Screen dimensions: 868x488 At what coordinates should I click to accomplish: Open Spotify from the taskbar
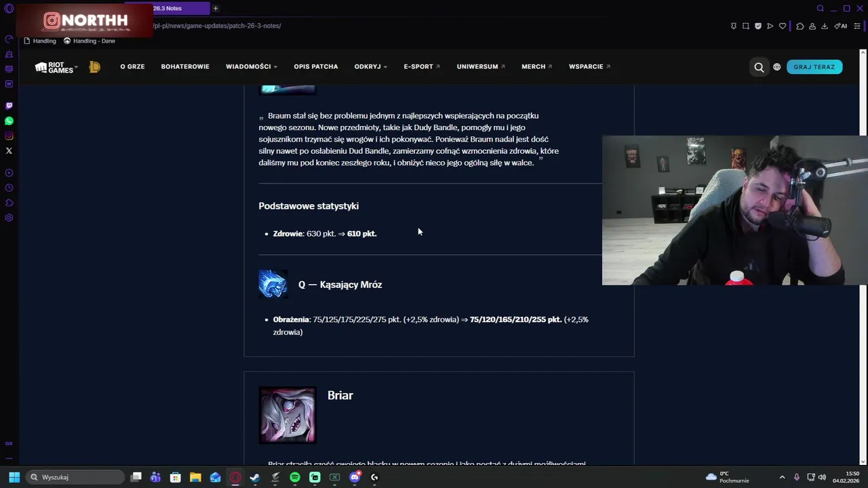[295, 477]
